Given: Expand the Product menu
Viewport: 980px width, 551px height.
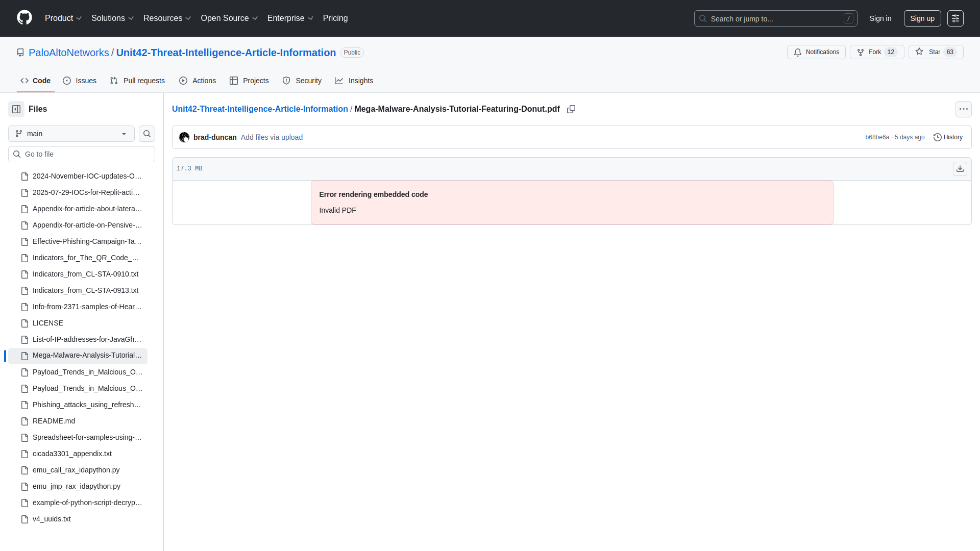Looking at the screenshot, I should coord(63,18).
